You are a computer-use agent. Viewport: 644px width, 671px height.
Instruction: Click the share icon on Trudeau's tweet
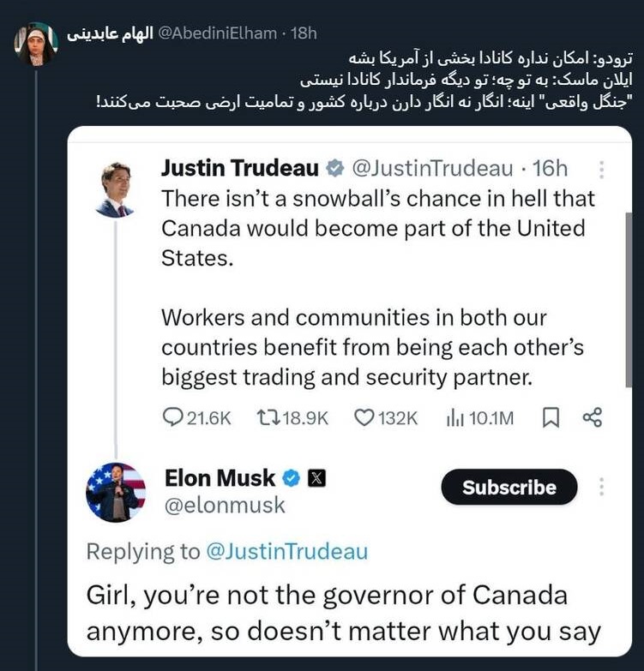[592, 417]
